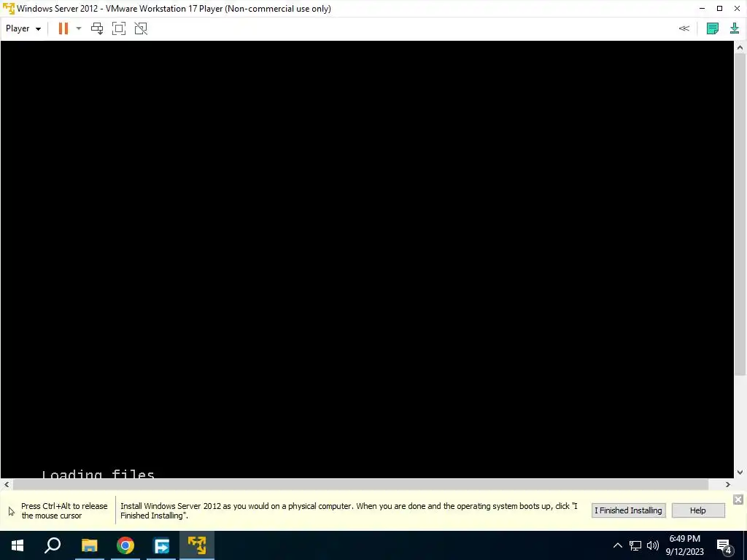This screenshot has height=560, width=747.
Task: Dismiss the yellow install hint bar
Action: [x=738, y=499]
